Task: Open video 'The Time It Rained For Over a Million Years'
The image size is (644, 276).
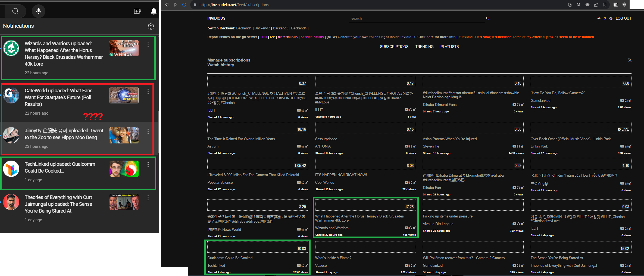Action: (241, 139)
